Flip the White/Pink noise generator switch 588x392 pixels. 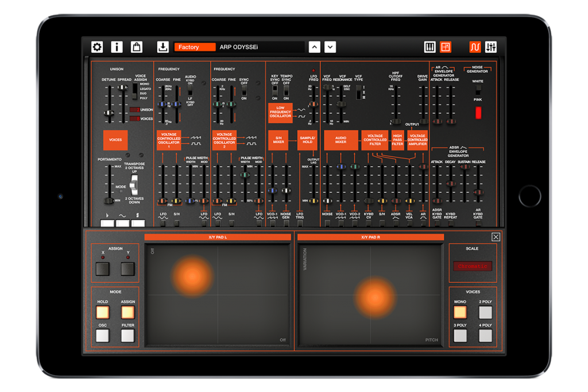pos(478,90)
